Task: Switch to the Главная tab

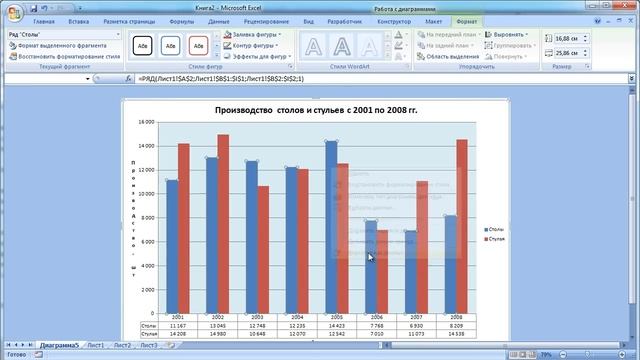Action: pos(44,22)
